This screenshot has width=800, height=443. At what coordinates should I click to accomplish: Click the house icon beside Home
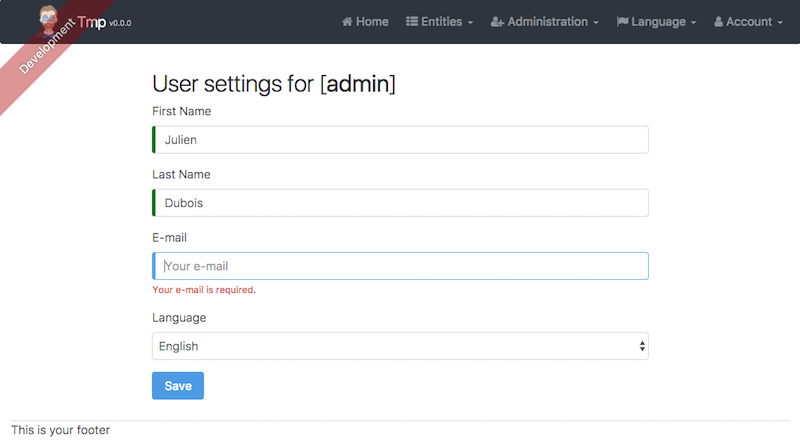tap(348, 22)
